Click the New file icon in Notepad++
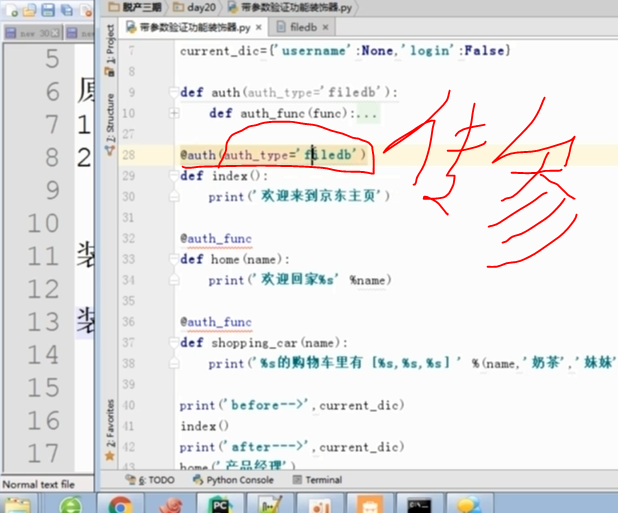Image resolution: width=618 pixels, height=513 pixels. click(11, 9)
